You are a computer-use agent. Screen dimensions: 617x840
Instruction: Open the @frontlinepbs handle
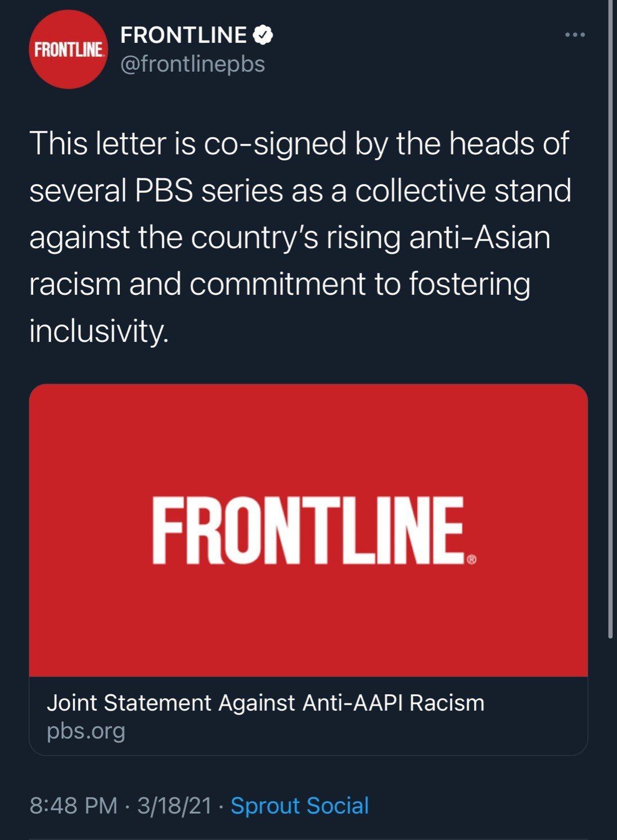click(x=192, y=64)
